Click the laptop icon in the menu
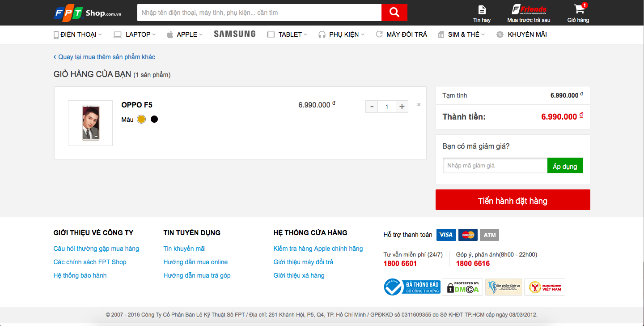644x326 pixels. pyautogui.click(x=118, y=34)
